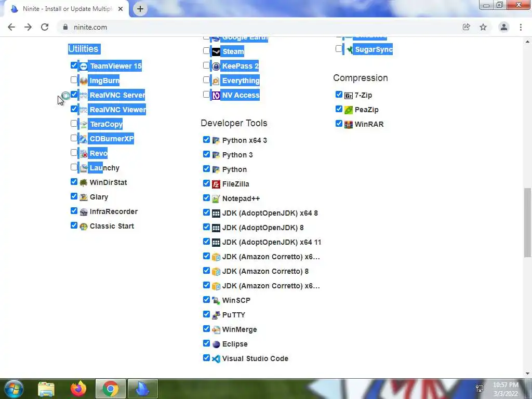Go back to previous page
Viewport: 532px width, 399px height.
pyautogui.click(x=11, y=27)
